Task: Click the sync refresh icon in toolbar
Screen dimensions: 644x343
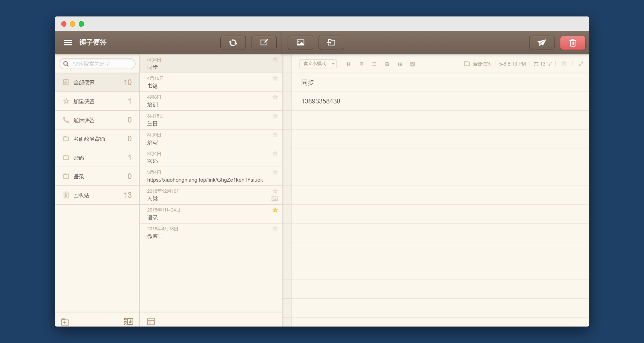Action: (233, 43)
